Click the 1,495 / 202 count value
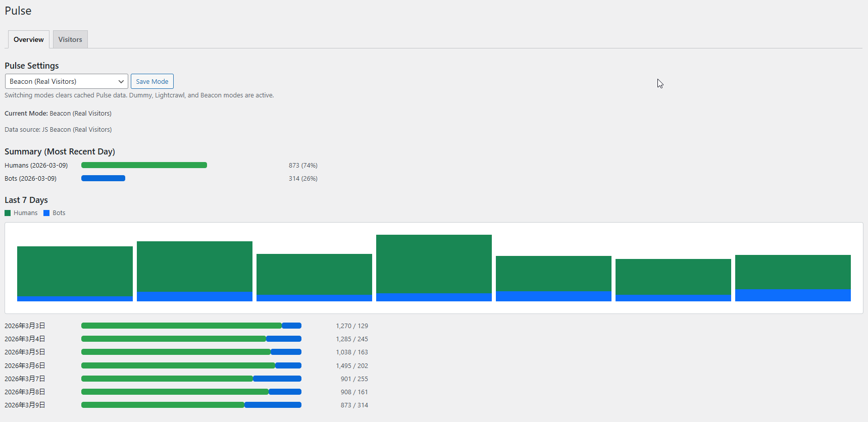This screenshot has width=868, height=422. [x=352, y=365]
